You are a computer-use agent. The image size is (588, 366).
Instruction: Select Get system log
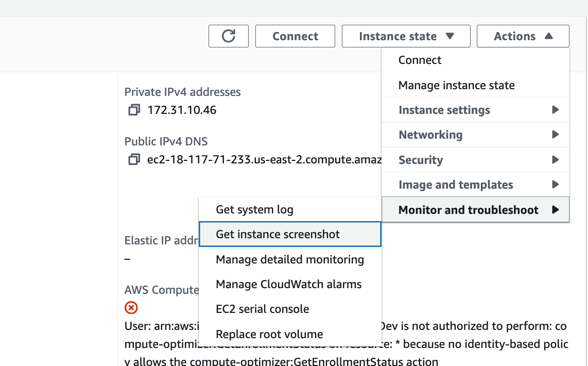(254, 210)
